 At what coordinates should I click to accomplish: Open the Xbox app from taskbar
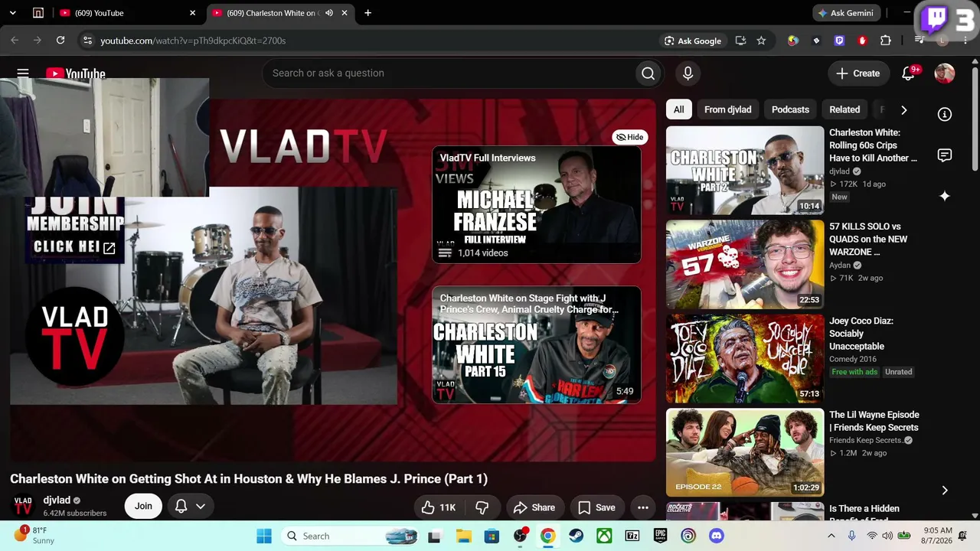604,536
